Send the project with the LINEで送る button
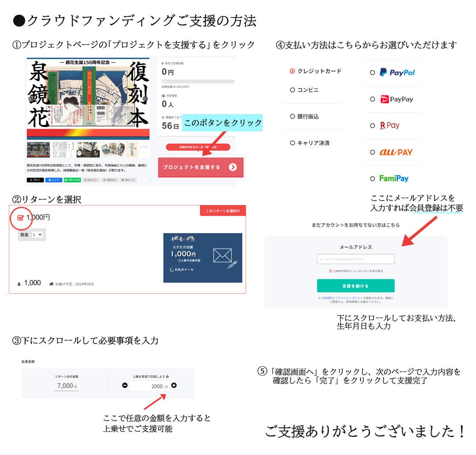 point(72,180)
